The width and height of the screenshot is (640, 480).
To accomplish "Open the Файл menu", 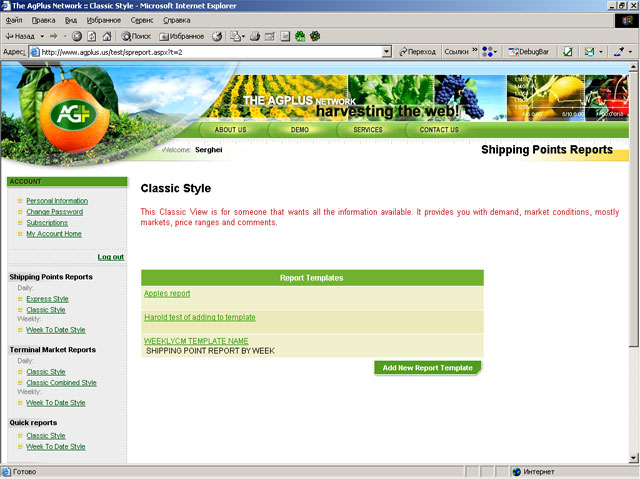I will (x=14, y=20).
